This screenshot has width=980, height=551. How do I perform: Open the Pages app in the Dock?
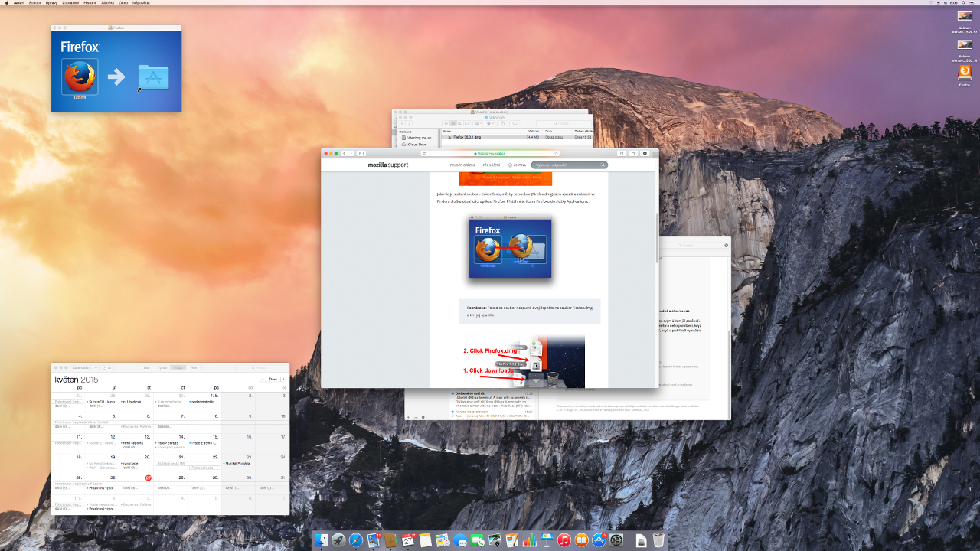click(511, 540)
